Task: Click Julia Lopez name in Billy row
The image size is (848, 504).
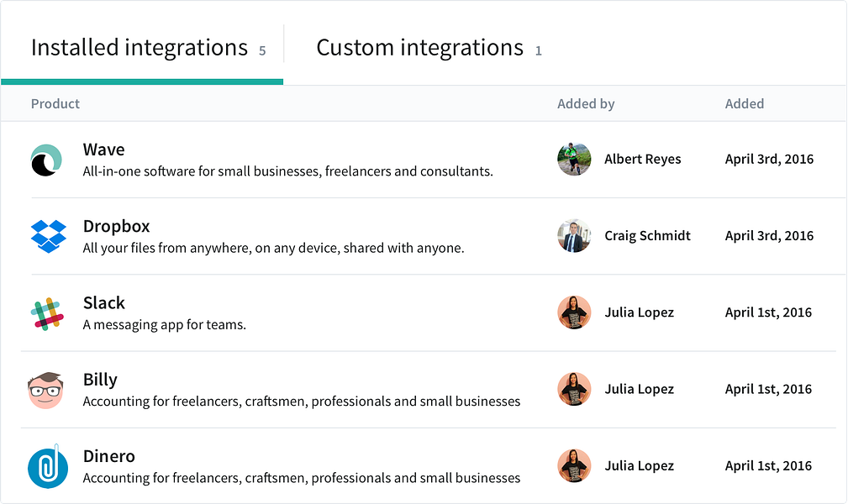Action: (x=640, y=390)
